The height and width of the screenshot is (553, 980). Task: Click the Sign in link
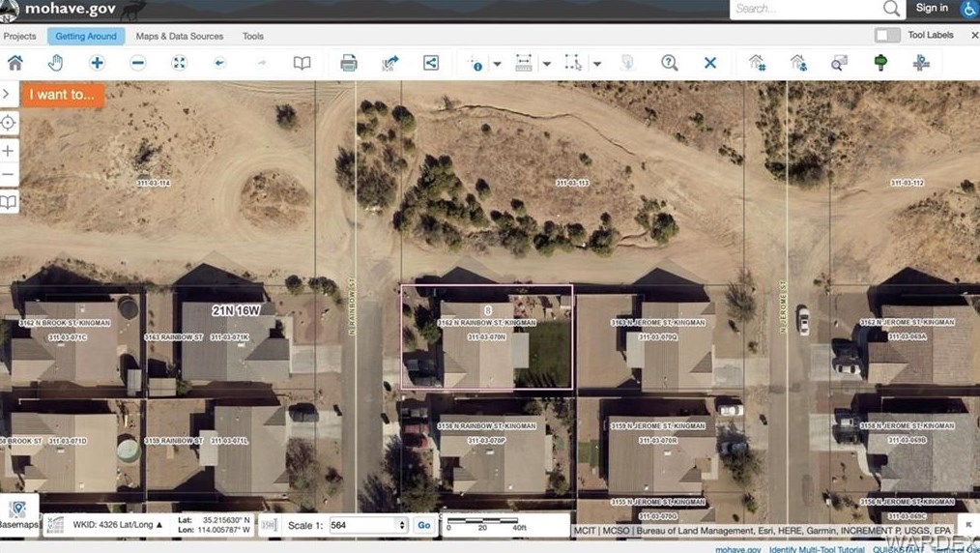[932, 8]
